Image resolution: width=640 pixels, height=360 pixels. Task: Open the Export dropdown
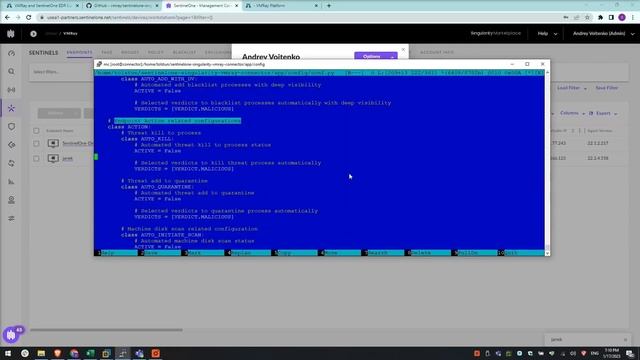pyautogui.click(x=603, y=113)
